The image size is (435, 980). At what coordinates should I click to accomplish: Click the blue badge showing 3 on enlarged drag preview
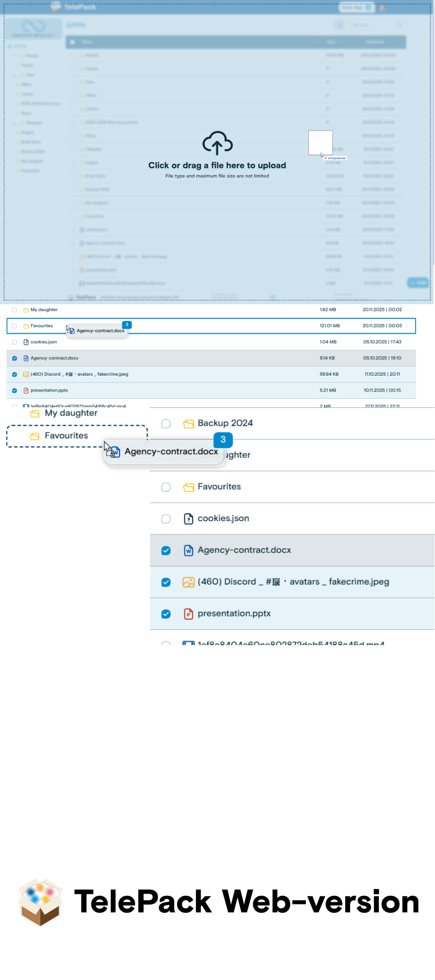point(223,439)
